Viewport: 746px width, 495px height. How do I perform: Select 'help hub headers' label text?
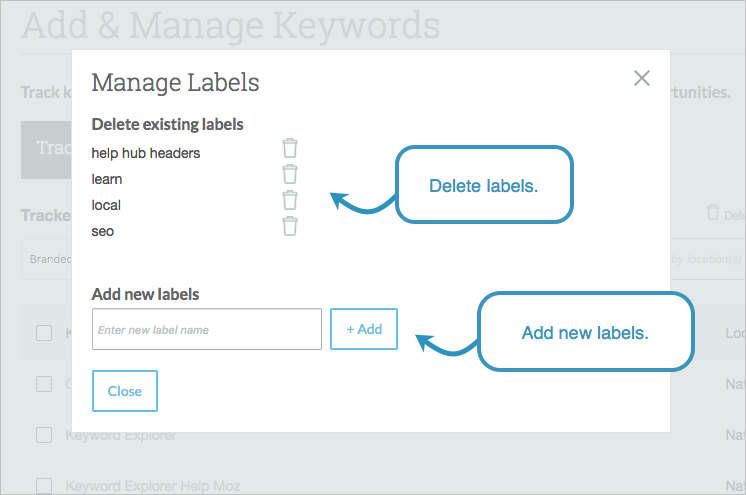click(x=146, y=153)
